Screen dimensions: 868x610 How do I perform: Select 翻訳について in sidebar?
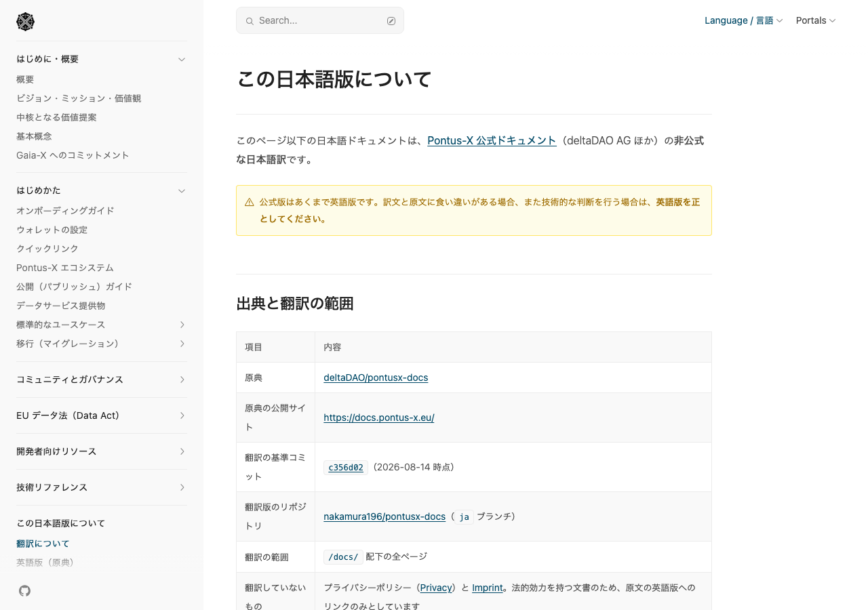click(43, 544)
